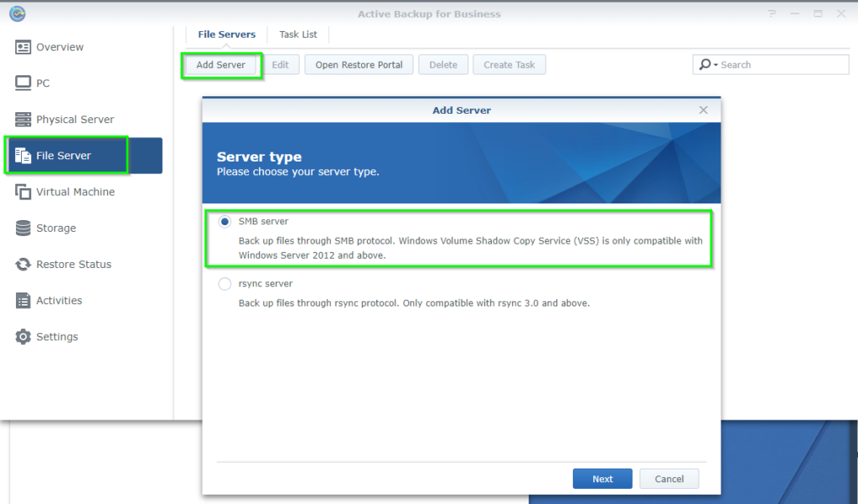Click the Physical Server rack icon
This screenshot has width=858, height=504.
(23, 119)
